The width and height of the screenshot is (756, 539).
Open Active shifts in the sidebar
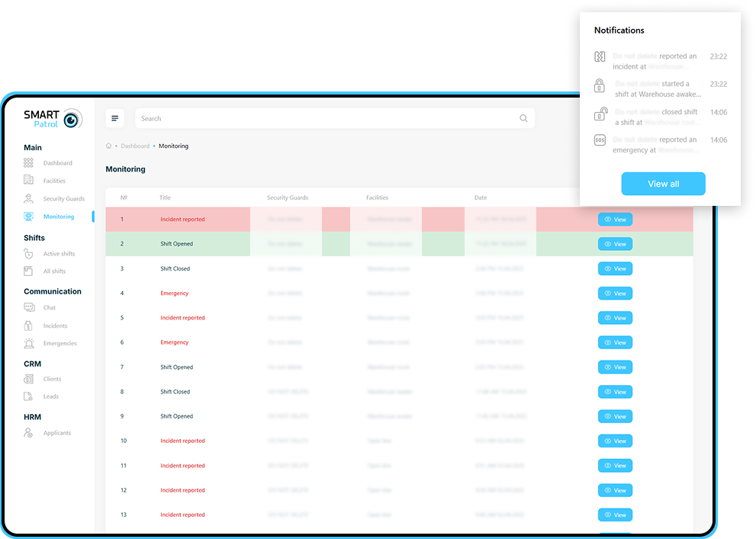(59, 254)
